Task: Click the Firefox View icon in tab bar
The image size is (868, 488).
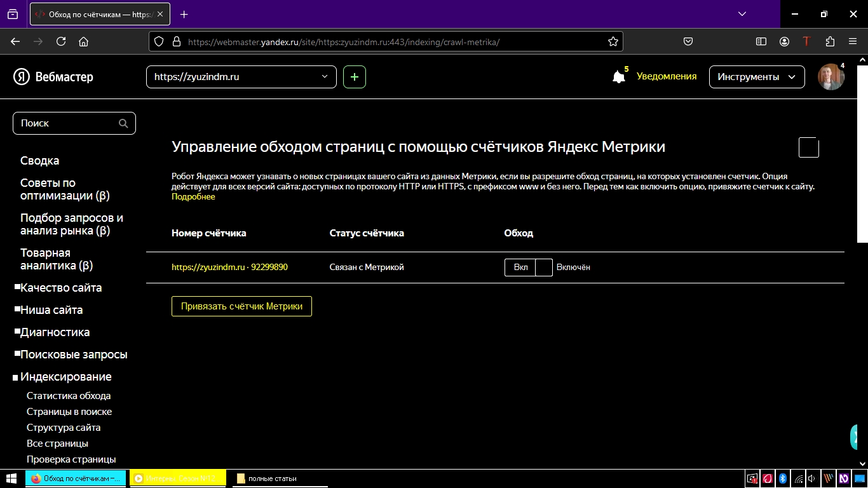Action: (x=13, y=14)
